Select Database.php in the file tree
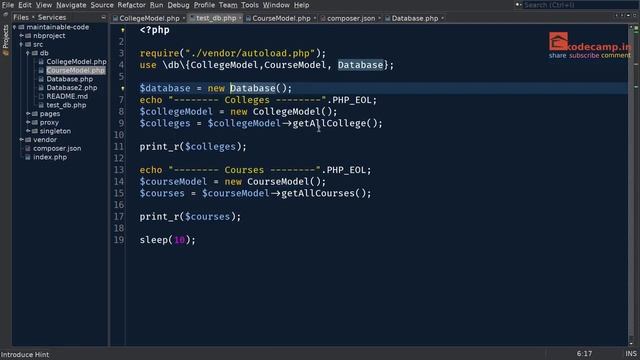This screenshot has width=640, height=360. pyautogui.click(x=70, y=79)
